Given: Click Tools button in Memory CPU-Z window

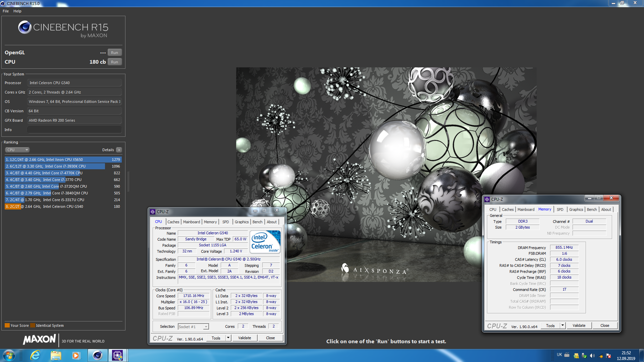Looking at the screenshot, I should coord(550,325).
